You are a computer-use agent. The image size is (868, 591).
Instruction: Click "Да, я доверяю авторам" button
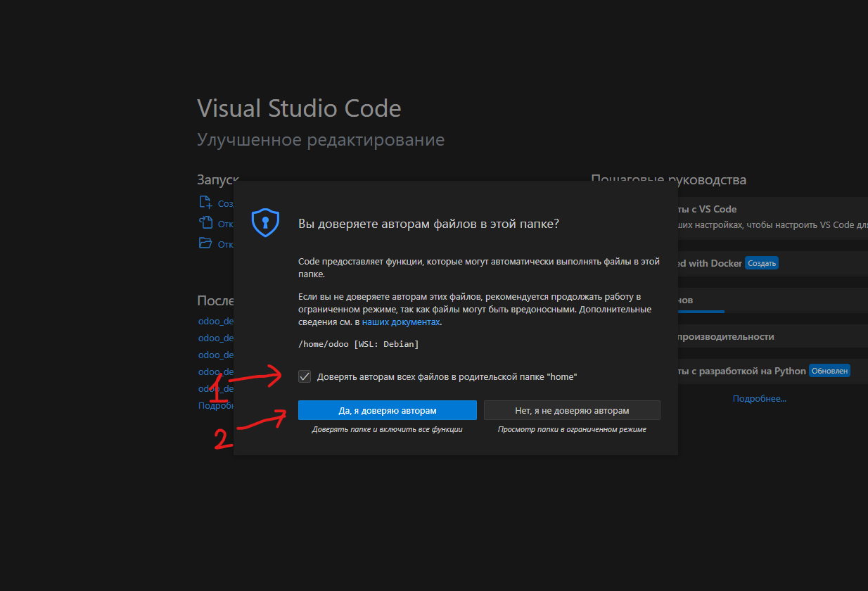[x=388, y=410]
